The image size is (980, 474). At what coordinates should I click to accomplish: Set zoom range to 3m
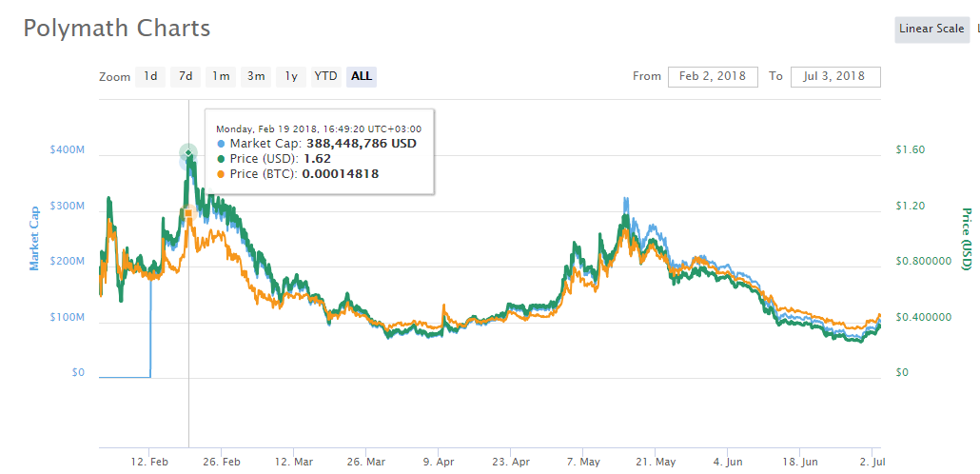click(256, 77)
